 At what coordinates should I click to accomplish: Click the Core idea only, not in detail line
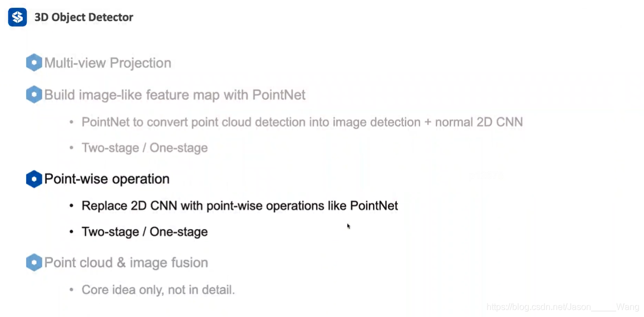coord(158,290)
